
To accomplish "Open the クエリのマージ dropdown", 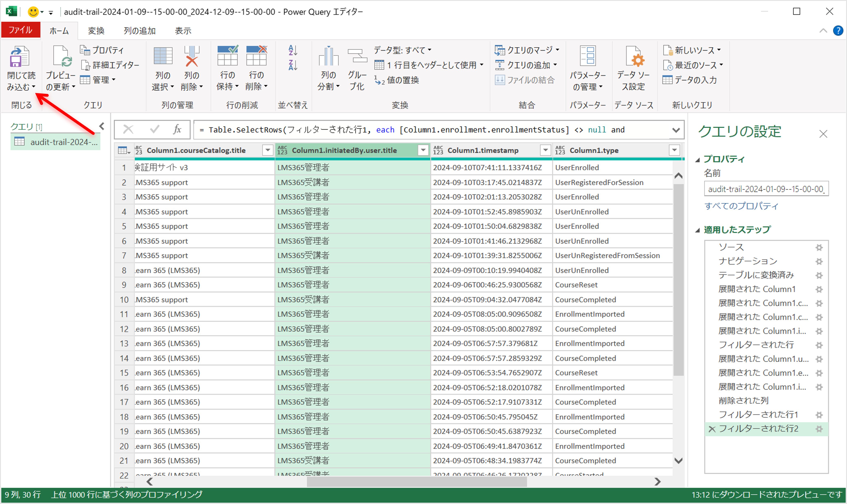I will pos(527,50).
